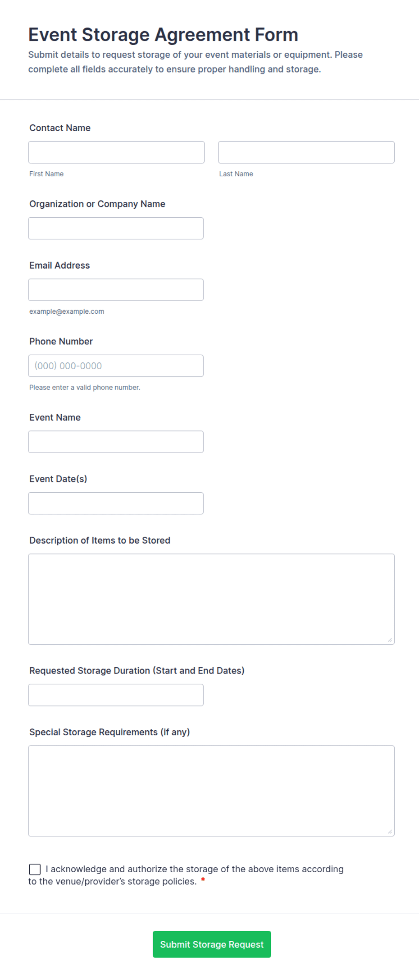Screen dimensions: 419x980
Task: Click resize grip of Special Storage Requirements box
Action: click(390, 831)
